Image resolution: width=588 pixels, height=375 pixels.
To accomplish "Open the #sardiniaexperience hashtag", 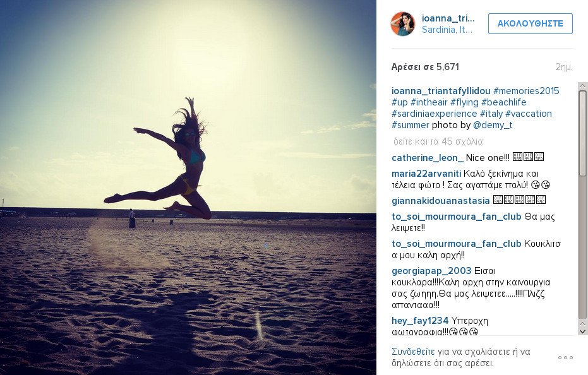I will pyautogui.click(x=435, y=114).
